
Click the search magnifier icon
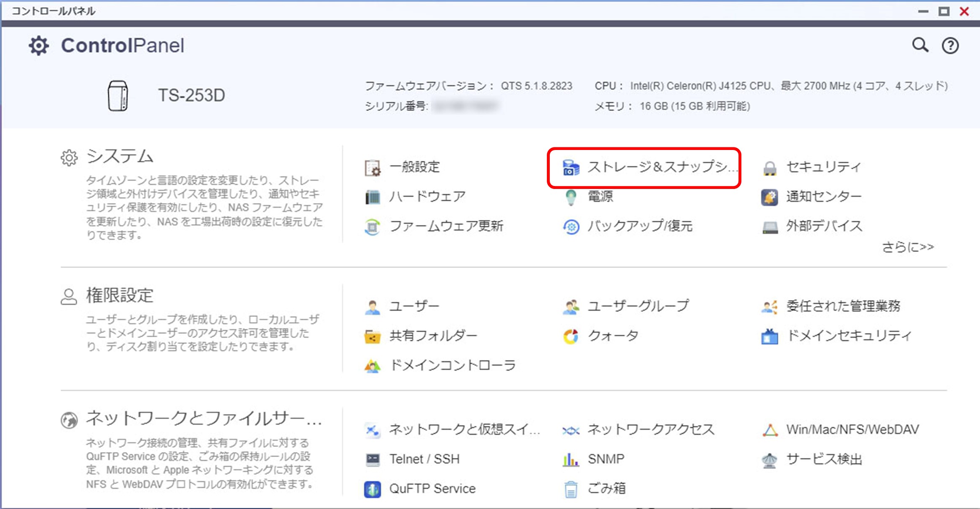tap(920, 45)
